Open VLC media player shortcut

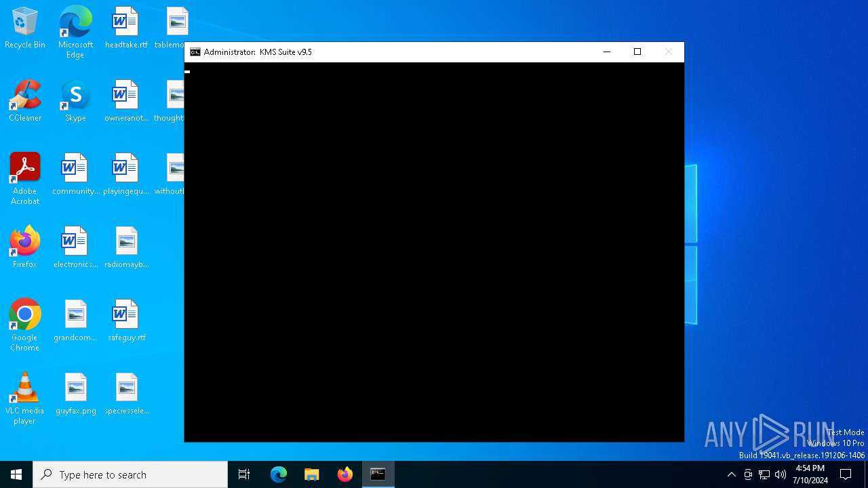coord(25,399)
